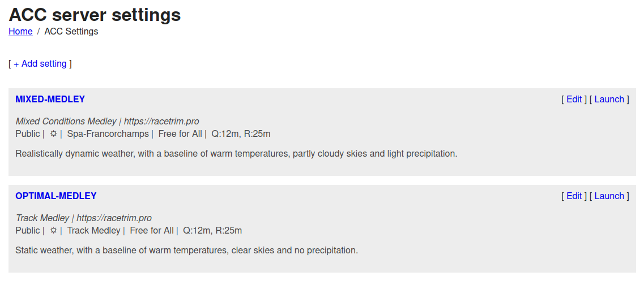
Task: Open the MIXED-MEDLEY setting title
Action: click(x=50, y=100)
